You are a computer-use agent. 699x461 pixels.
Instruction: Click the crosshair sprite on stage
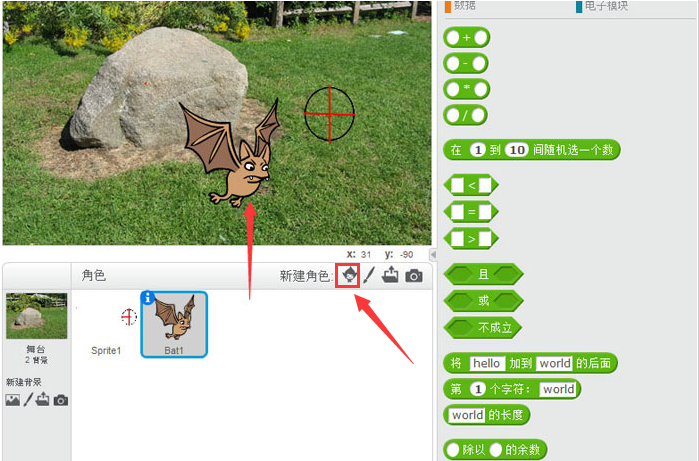pyautogui.click(x=329, y=115)
